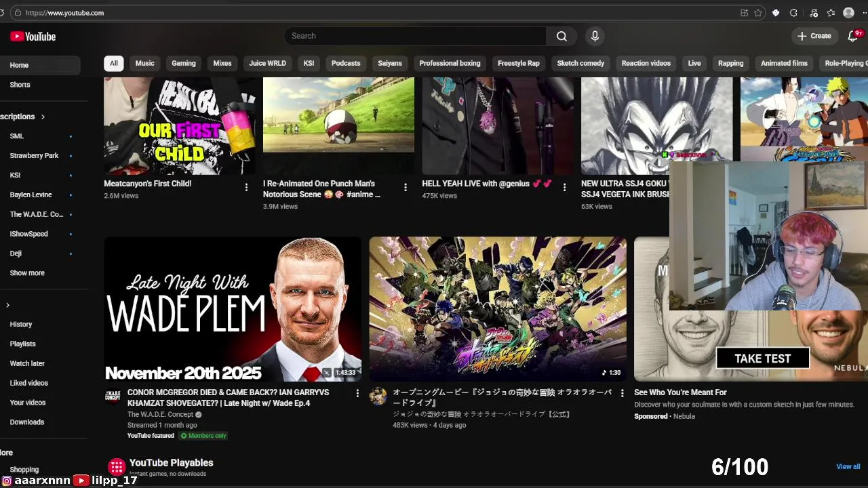Start voice search with microphone icon

pos(595,36)
